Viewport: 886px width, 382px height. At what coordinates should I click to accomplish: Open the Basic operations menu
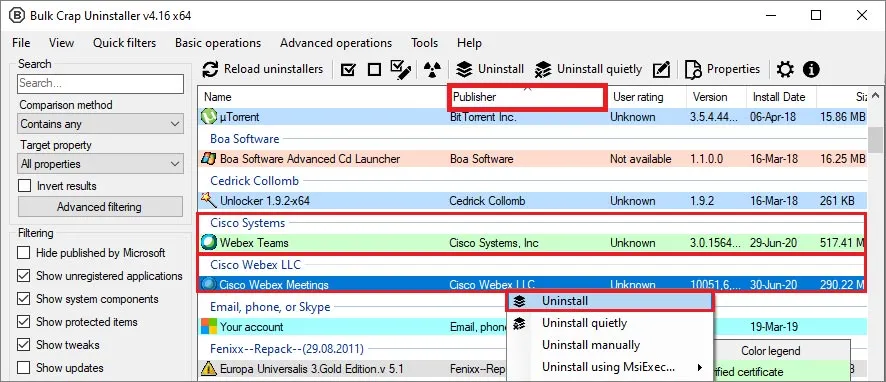(x=218, y=43)
